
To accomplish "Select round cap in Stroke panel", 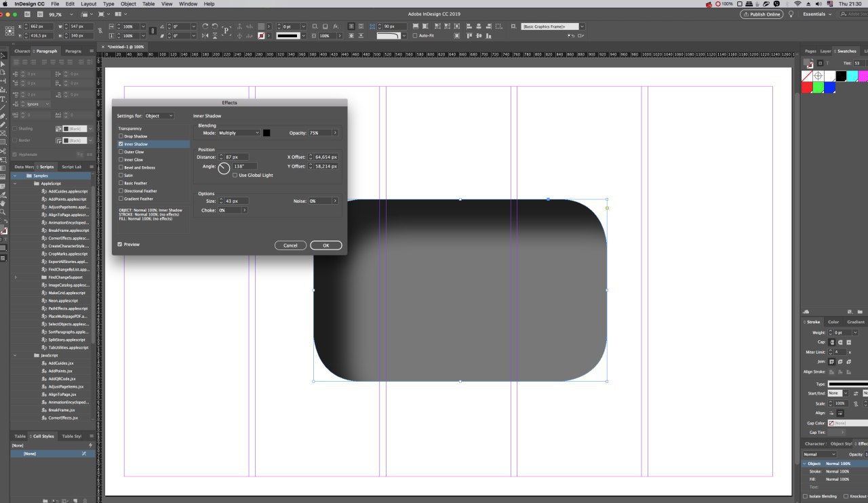I will pos(840,342).
